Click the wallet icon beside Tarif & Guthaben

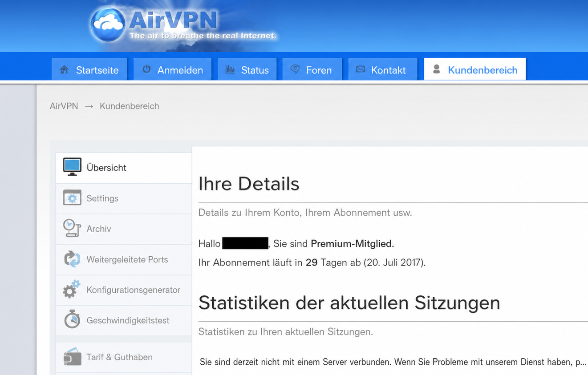click(x=72, y=356)
